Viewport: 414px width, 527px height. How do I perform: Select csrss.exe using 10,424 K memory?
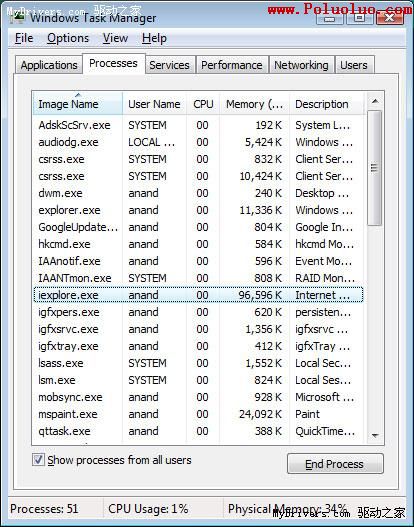(x=198, y=176)
